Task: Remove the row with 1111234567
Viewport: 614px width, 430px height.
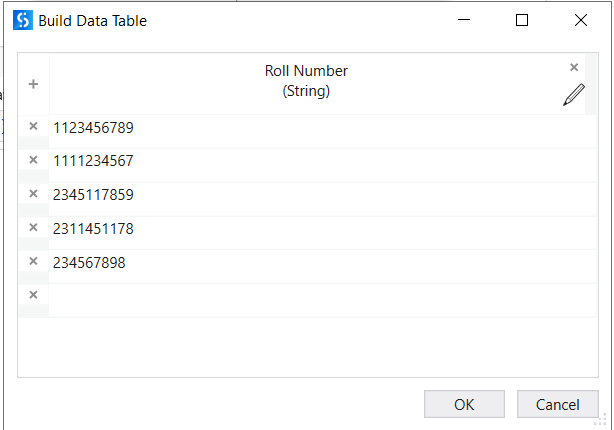Action: tap(33, 160)
